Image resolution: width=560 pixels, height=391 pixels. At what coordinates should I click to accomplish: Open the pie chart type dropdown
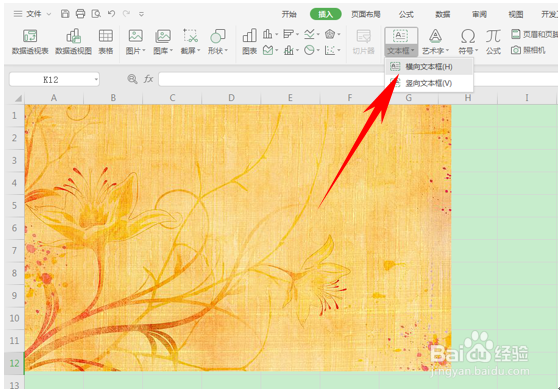click(311, 50)
